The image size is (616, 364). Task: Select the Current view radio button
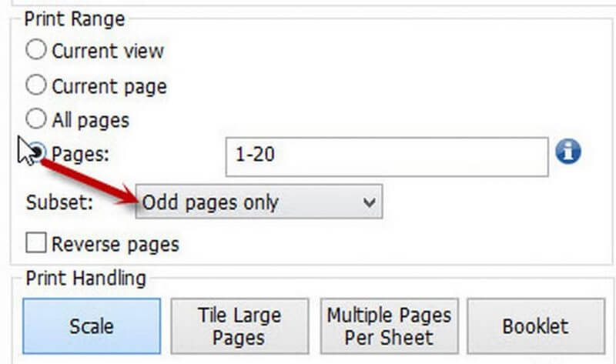(37, 51)
